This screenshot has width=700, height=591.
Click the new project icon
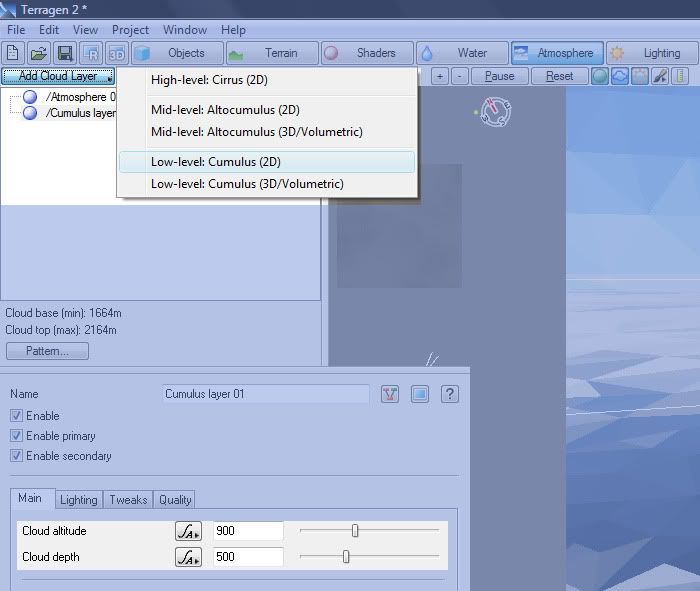click(14, 53)
